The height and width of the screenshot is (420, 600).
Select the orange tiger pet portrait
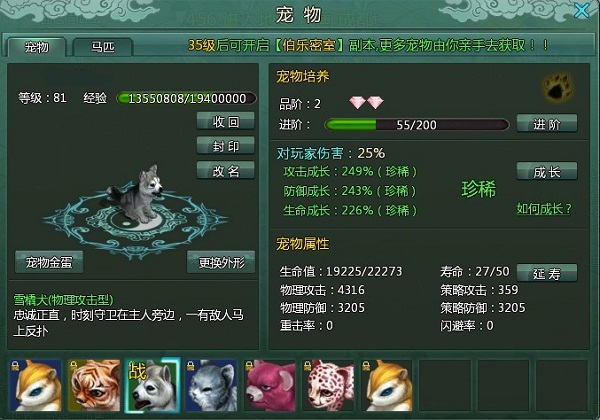point(94,385)
